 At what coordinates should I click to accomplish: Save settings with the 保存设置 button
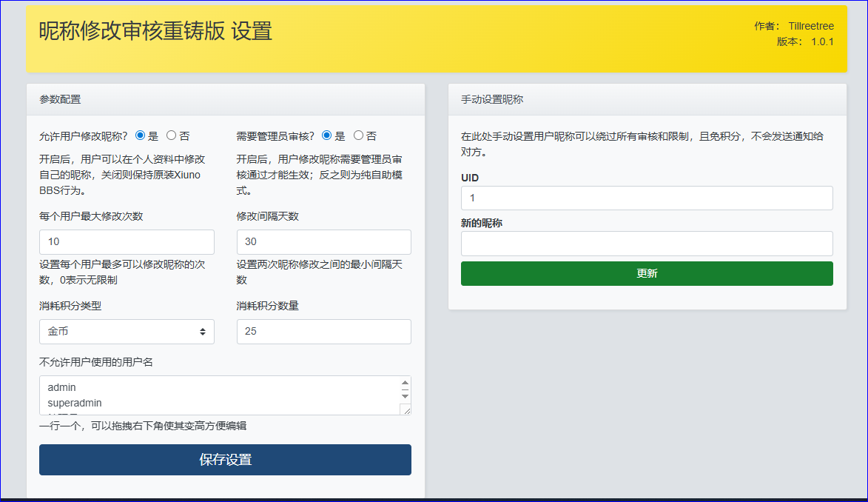click(x=225, y=460)
